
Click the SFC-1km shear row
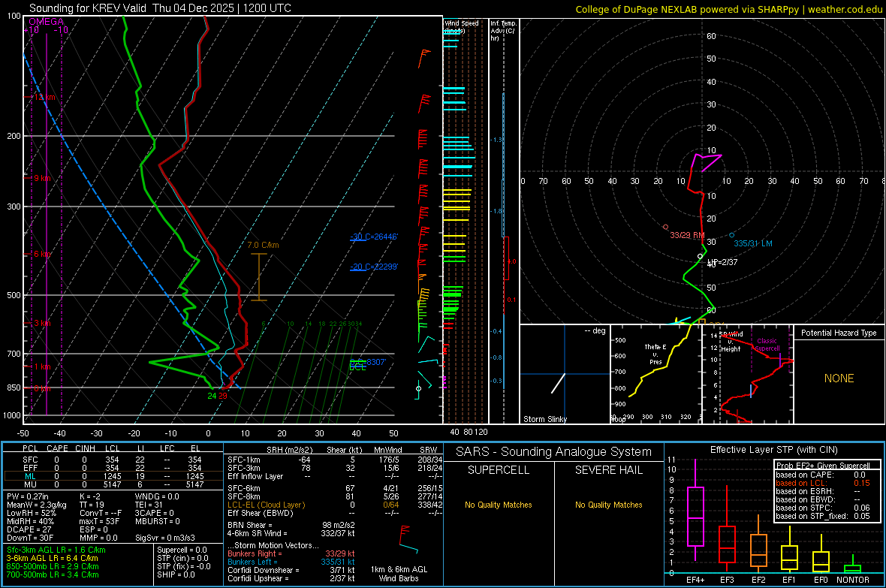click(x=335, y=460)
